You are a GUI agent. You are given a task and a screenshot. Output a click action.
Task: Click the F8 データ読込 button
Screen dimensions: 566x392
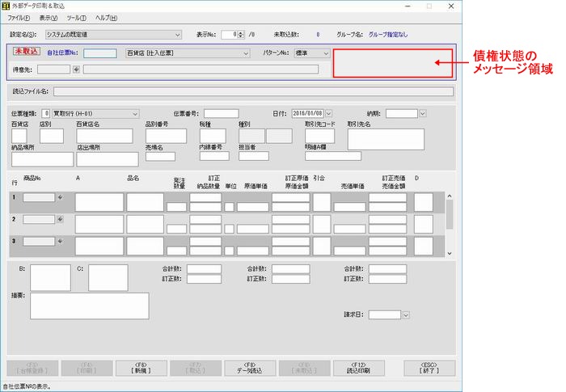point(250,368)
